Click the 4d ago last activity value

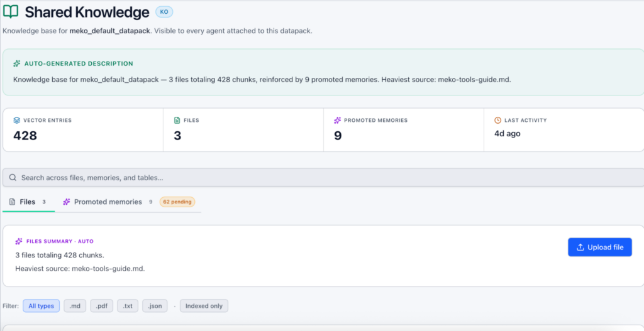click(508, 133)
